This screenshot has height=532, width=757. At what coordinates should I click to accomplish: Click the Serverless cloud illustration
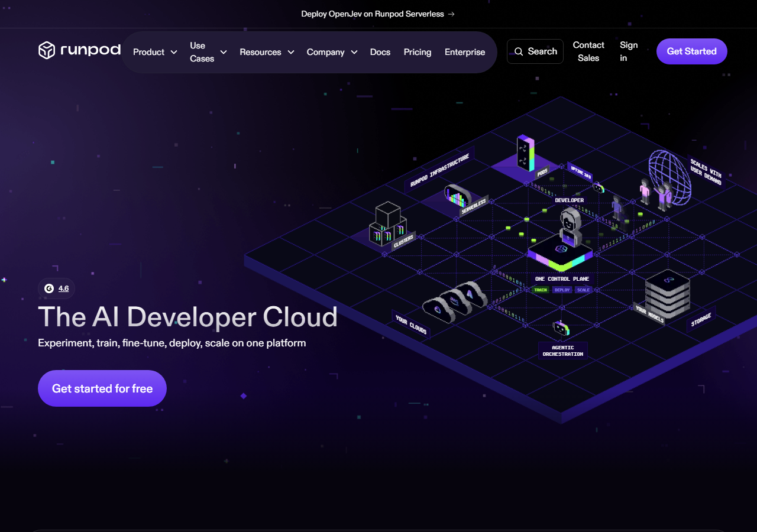457,196
